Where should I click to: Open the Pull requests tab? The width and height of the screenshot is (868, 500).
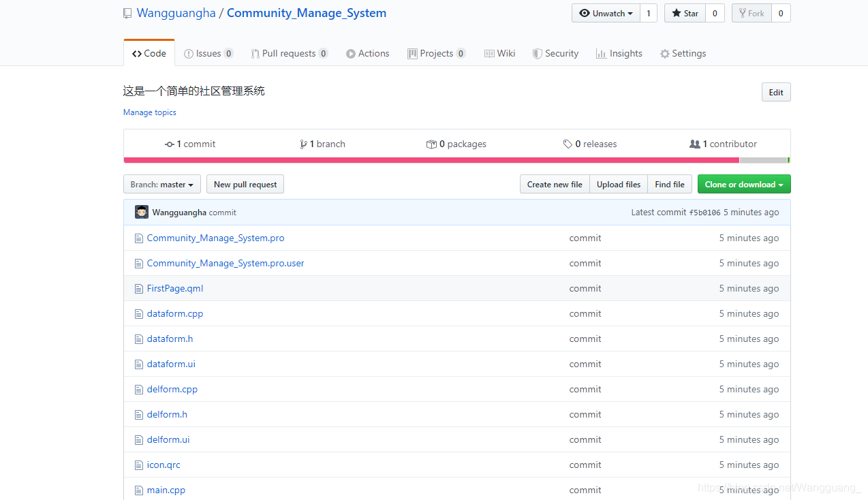click(290, 53)
